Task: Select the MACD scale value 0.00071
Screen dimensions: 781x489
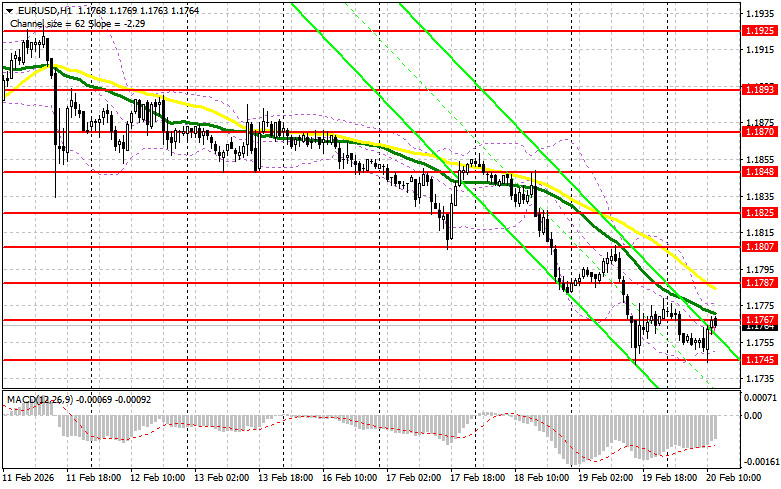Action: 760,398
